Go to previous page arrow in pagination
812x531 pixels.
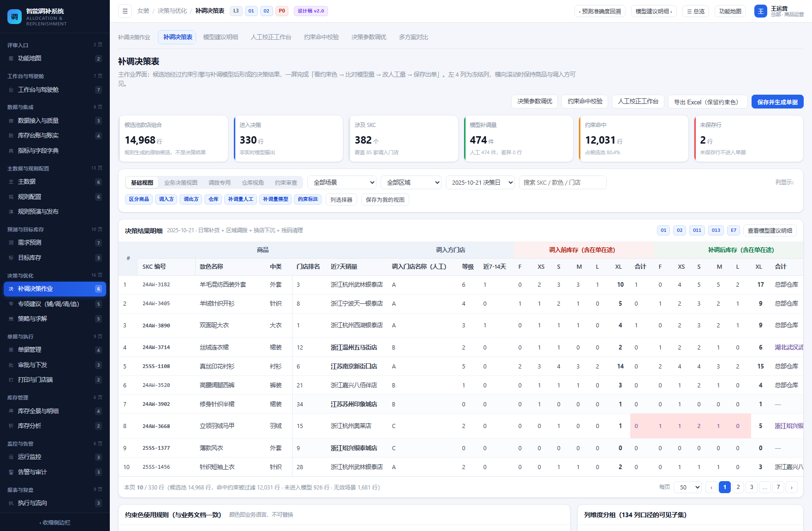[711, 487]
